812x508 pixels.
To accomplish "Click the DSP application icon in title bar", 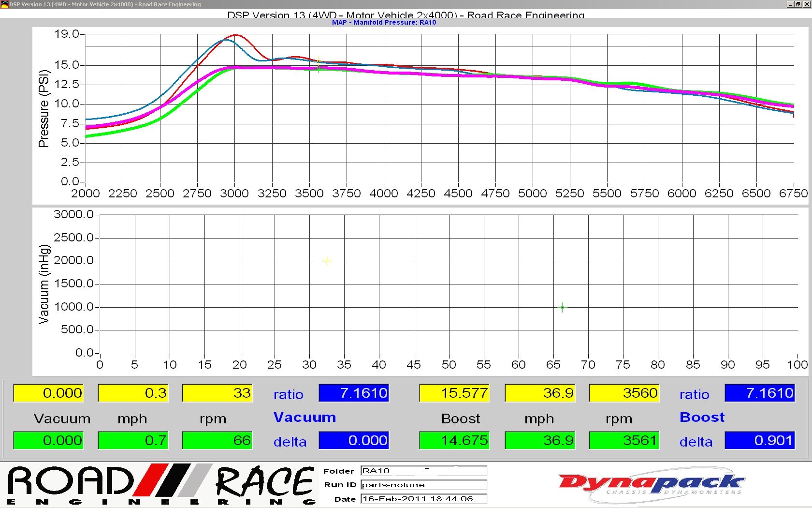I will click(x=5, y=4).
